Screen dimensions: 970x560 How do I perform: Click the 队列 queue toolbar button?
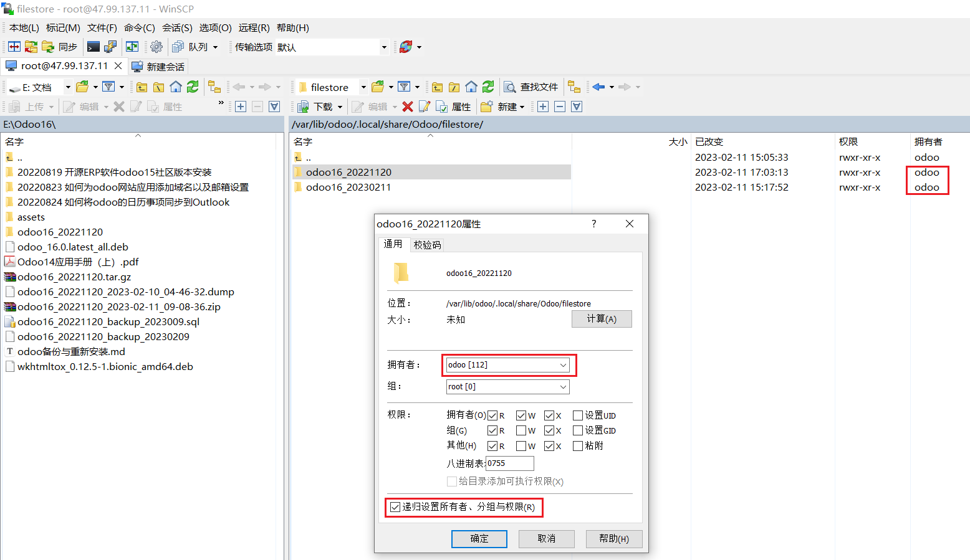pos(190,47)
